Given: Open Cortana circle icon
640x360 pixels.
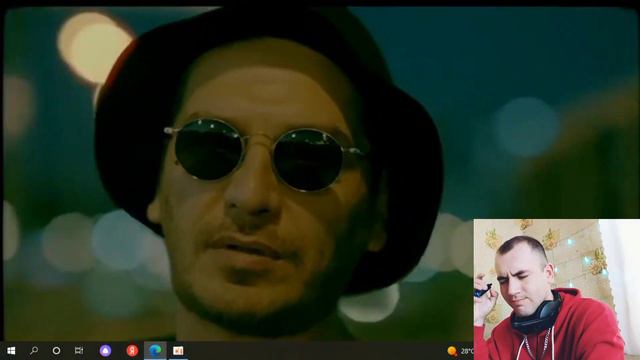Looking at the screenshot, I should (x=56, y=351).
